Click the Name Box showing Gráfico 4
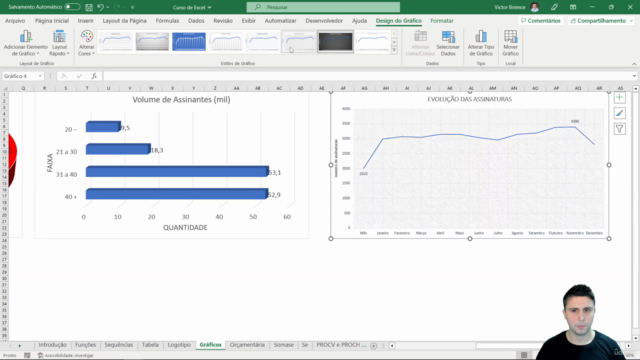 20,76
